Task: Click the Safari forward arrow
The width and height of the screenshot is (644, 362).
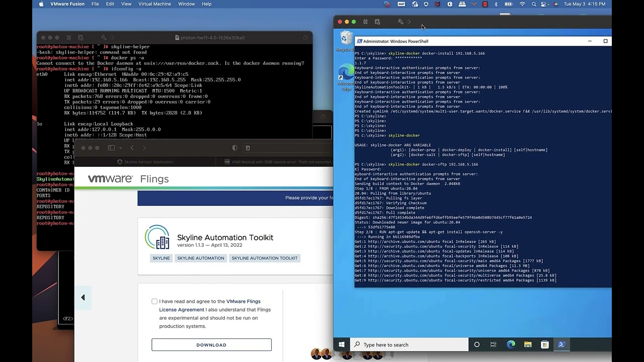Action: [x=144, y=148]
